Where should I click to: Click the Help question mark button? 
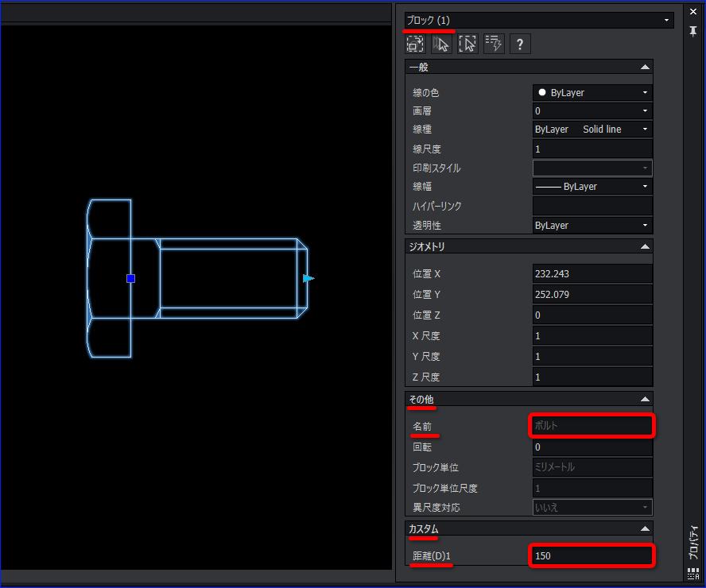click(x=520, y=44)
